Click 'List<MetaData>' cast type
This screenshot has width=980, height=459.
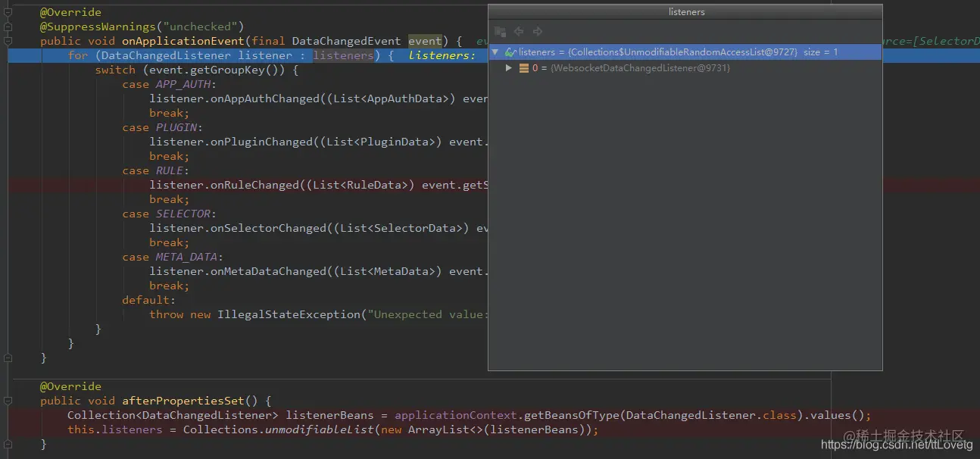pos(387,271)
